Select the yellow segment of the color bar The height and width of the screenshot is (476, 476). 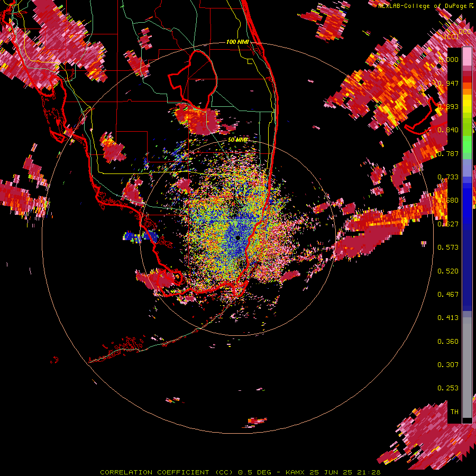[x=467, y=104]
